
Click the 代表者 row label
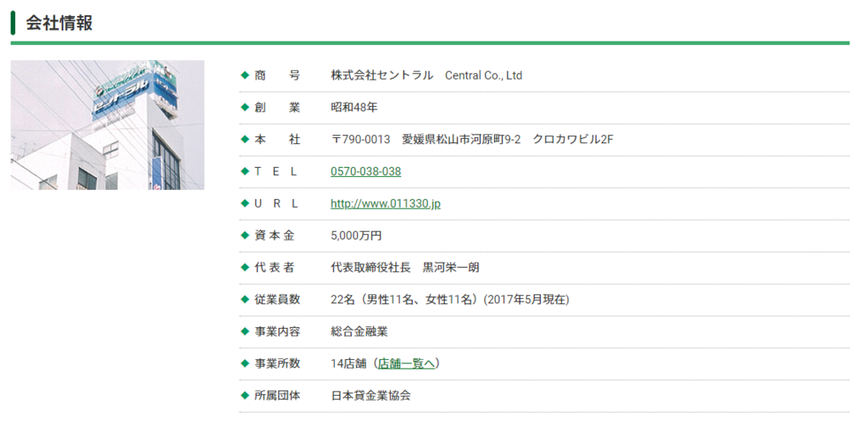(x=274, y=268)
